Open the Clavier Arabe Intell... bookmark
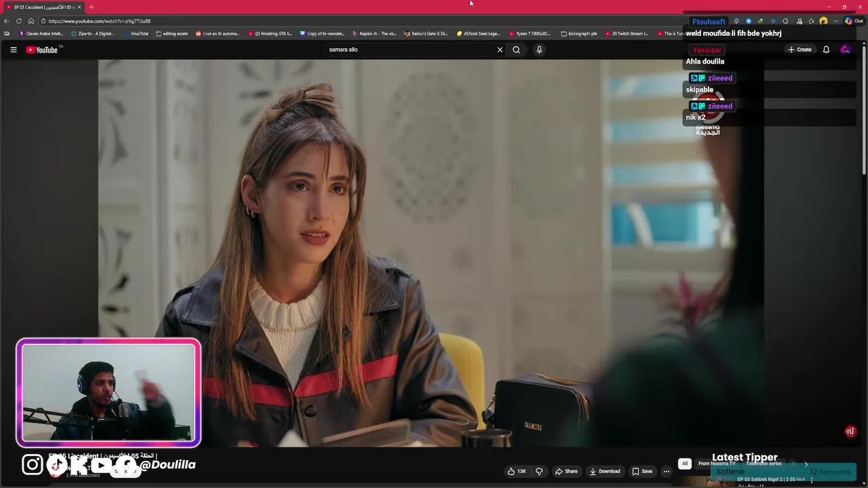Viewport: 868px width, 488px height. (x=41, y=33)
